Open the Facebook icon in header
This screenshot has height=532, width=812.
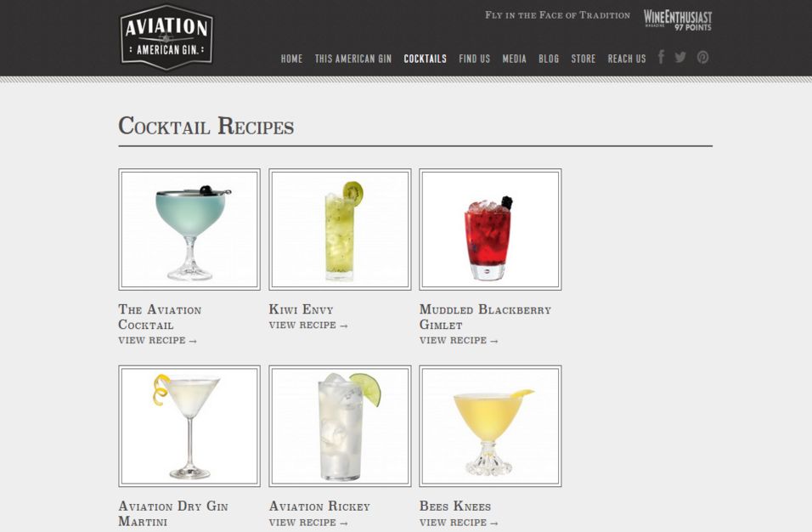(x=662, y=56)
